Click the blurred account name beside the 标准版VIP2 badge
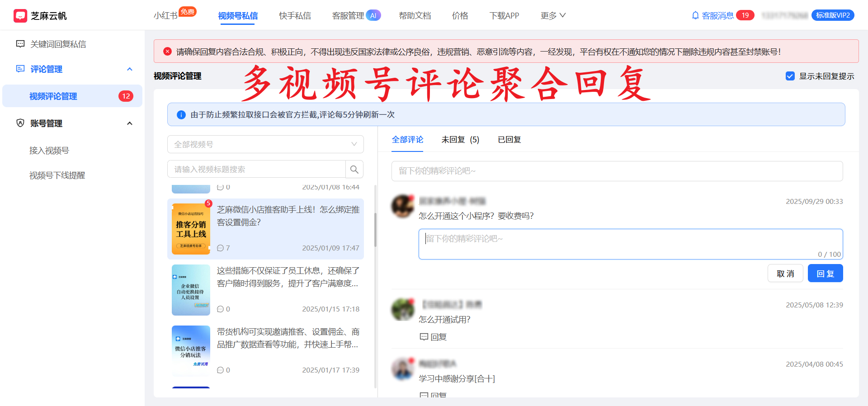Screen dimensions: 868x406 click(784, 15)
